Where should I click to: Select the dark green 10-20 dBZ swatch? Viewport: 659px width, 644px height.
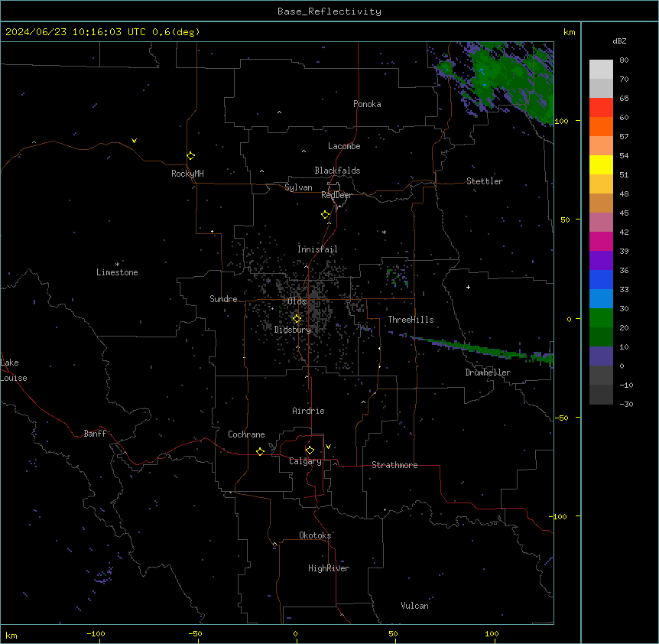pyautogui.click(x=601, y=337)
